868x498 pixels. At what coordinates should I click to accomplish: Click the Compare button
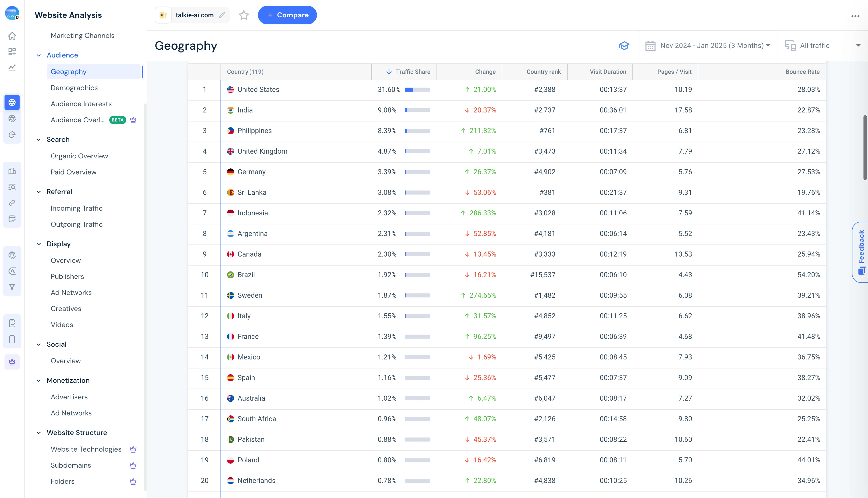pyautogui.click(x=287, y=15)
